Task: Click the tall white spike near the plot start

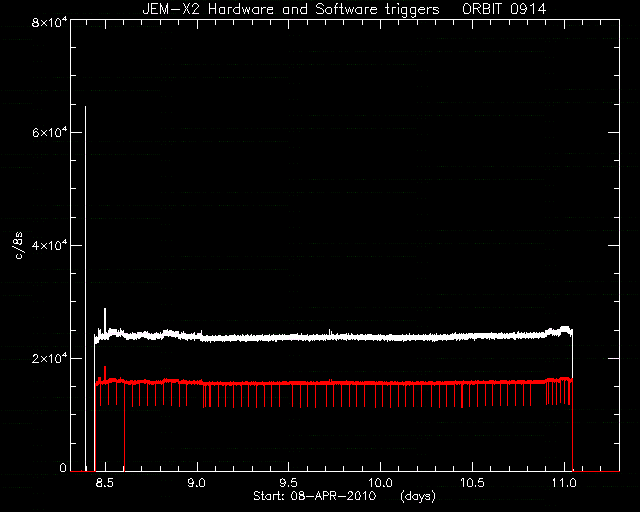Action: [x=85, y=286]
